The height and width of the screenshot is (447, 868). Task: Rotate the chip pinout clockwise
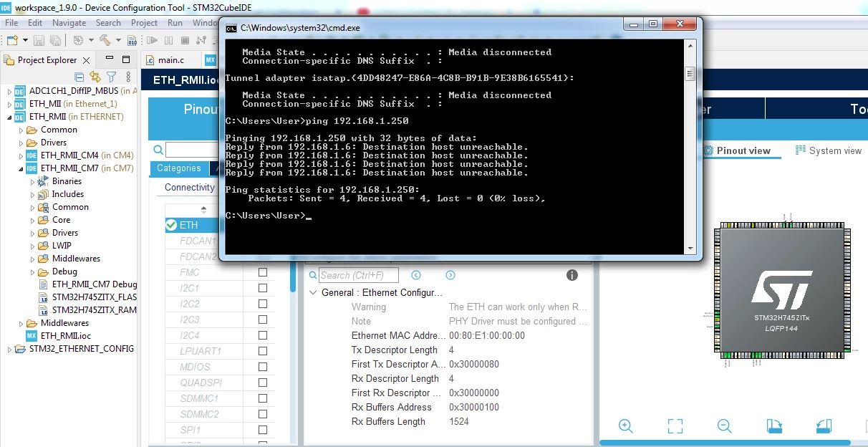pos(774,426)
